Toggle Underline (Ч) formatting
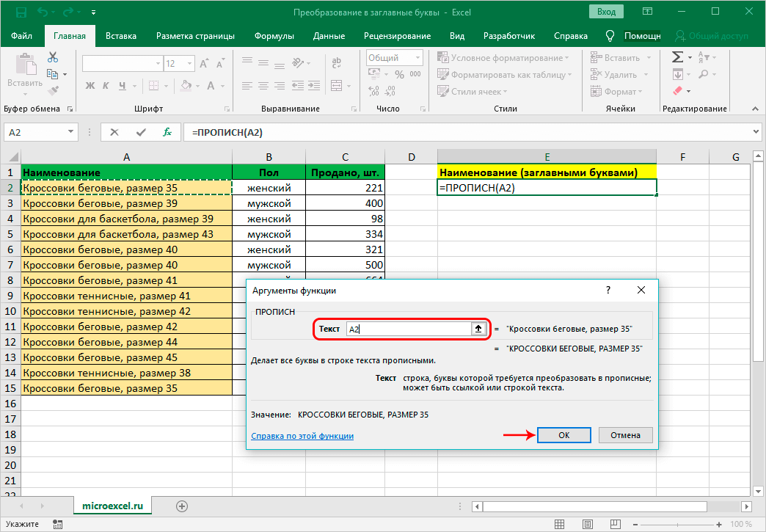 pos(122,86)
